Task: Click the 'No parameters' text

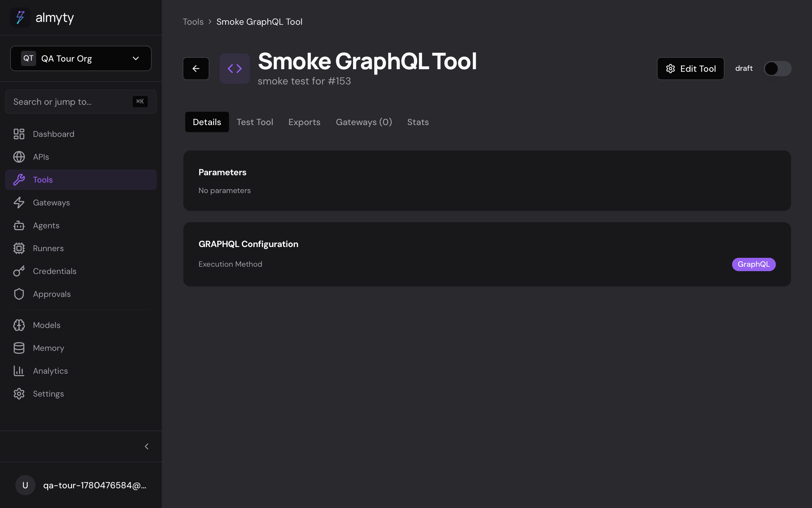Action: pyautogui.click(x=225, y=190)
